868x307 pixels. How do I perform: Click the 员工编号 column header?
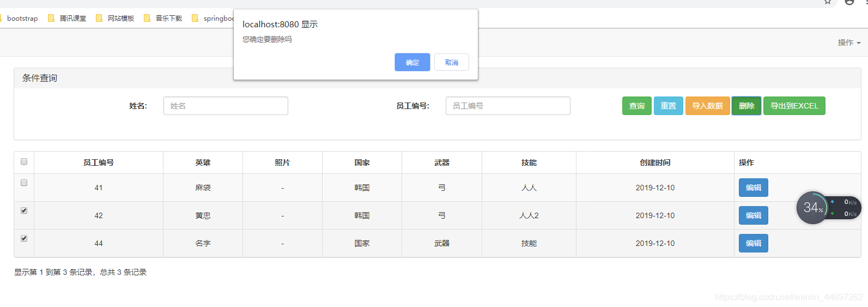coord(99,162)
